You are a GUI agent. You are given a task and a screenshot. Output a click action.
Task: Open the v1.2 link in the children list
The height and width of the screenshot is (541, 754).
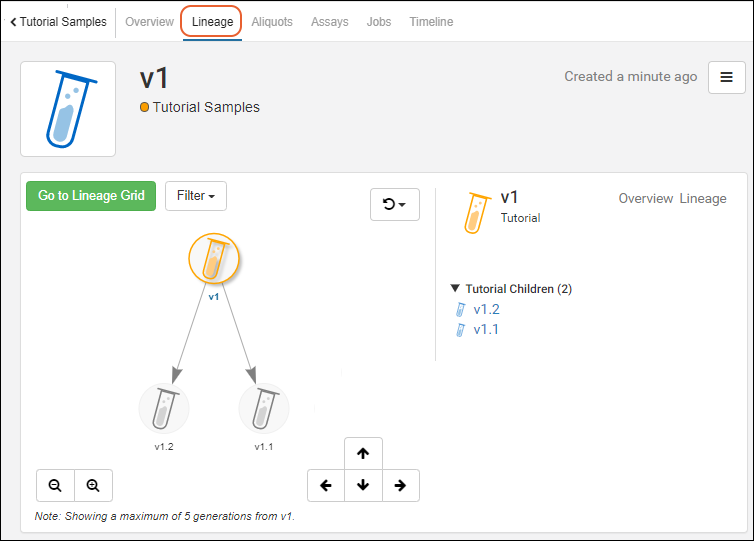coord(486,309)
